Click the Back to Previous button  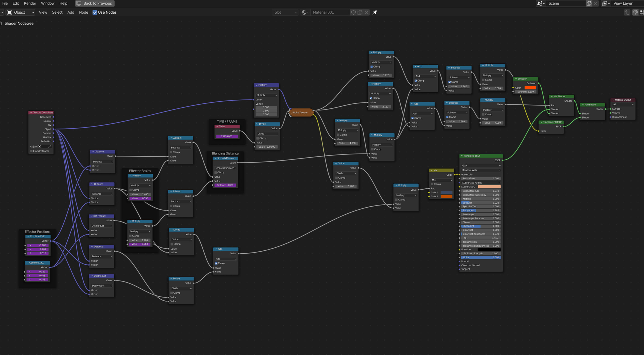95,3
